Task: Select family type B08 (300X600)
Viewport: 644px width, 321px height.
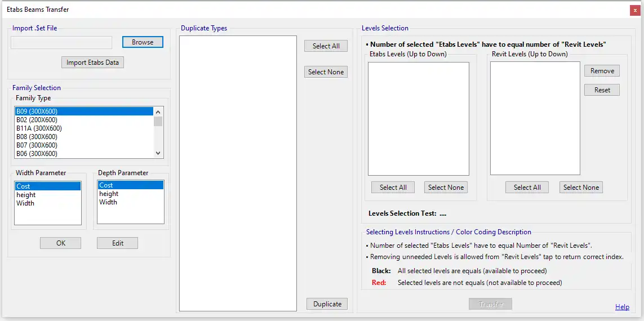Action: [84, 136]
